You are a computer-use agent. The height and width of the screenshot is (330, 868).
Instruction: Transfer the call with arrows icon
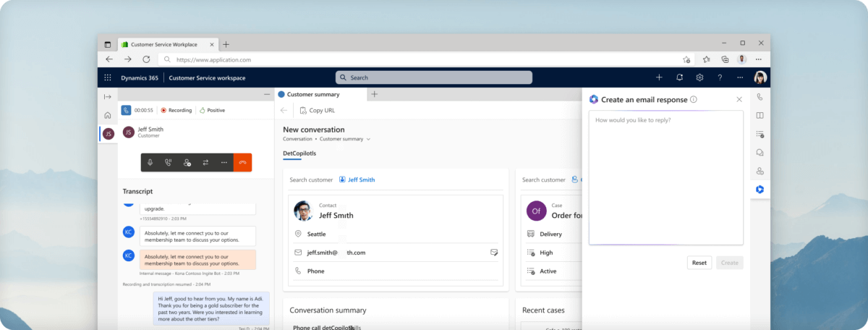tap(205, 163)
